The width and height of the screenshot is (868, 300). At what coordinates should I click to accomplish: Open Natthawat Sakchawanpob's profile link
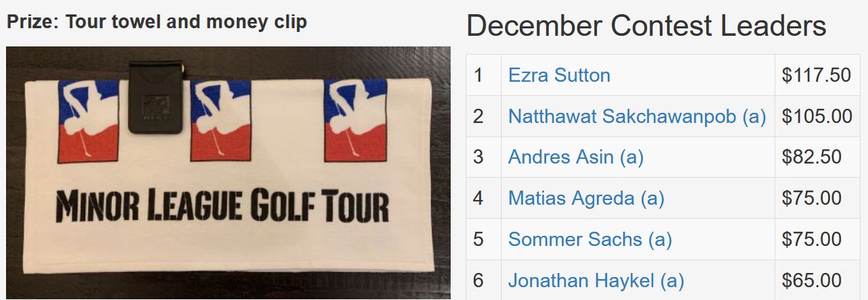(x=637, y=116)
